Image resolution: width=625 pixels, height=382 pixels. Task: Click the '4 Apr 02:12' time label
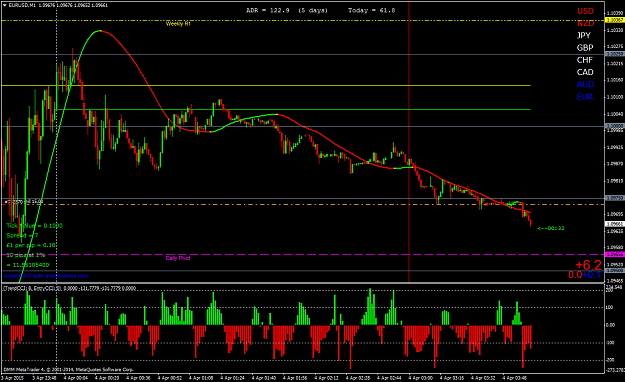click(x=326, y=378)
